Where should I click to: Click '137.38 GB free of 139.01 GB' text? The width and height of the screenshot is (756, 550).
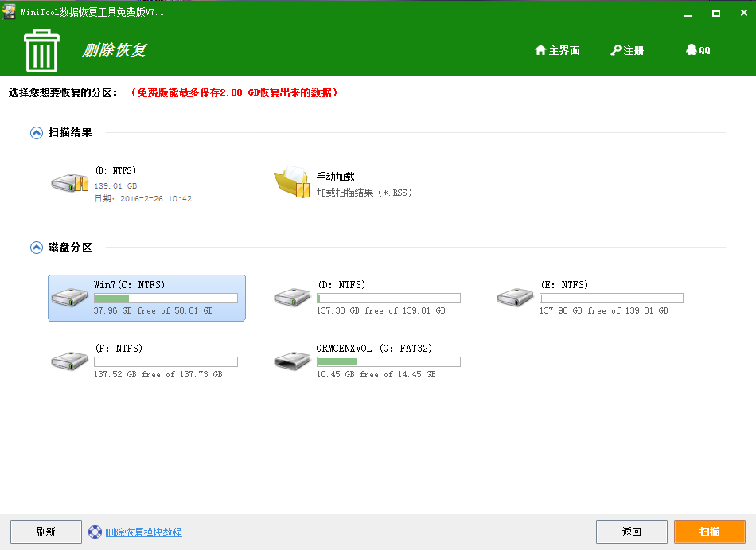[381, 311]
